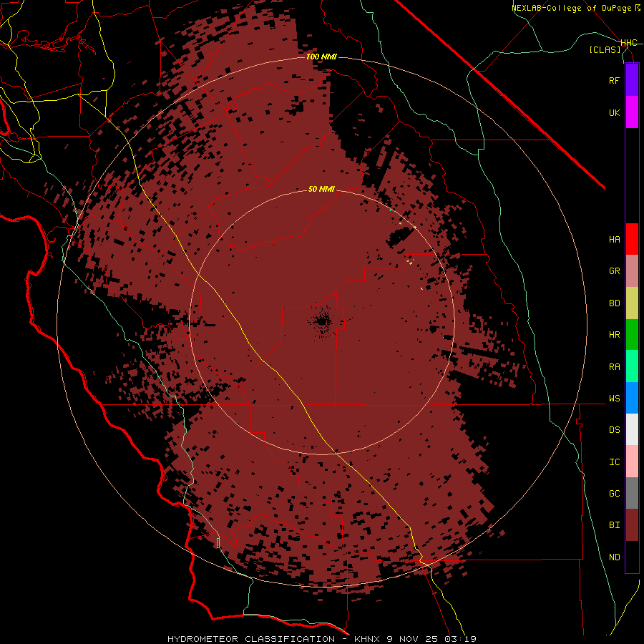Click the ND legend label
644x644 pixels.
coord(614,557)
